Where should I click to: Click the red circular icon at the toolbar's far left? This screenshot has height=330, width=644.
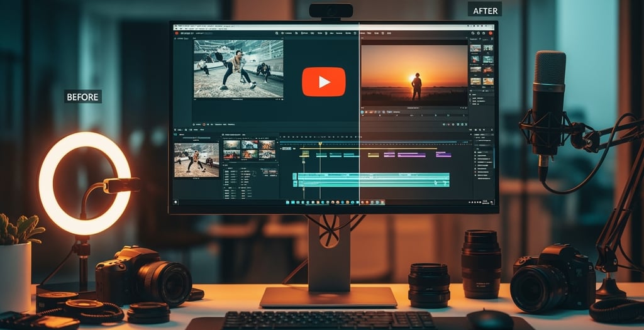point(177,33)
